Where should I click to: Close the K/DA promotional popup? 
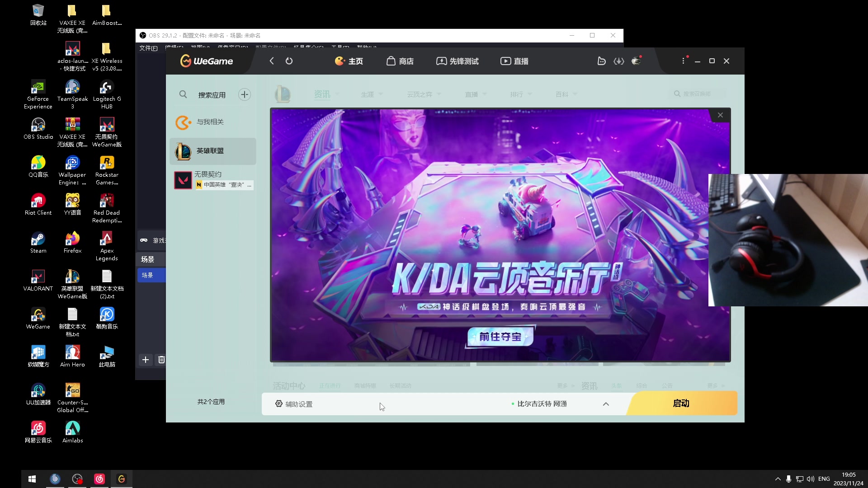720,115
